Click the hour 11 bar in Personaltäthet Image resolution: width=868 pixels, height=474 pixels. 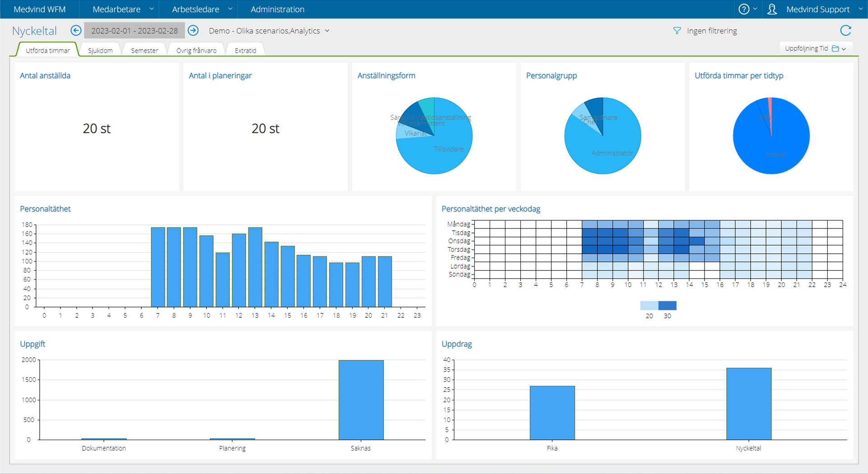pyautogui.click(x=223, y=280)
